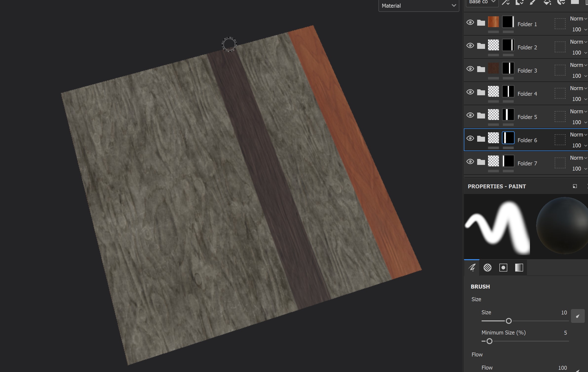The image size is (588, 372).
Task: Select the Folder 1 layer name
Action: (527, 24)
